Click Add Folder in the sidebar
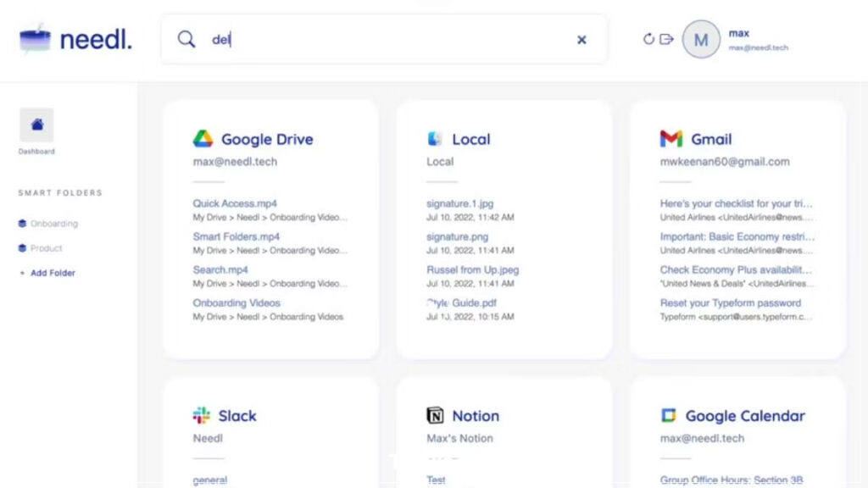The image size is (868, 488). coord(47,273)
